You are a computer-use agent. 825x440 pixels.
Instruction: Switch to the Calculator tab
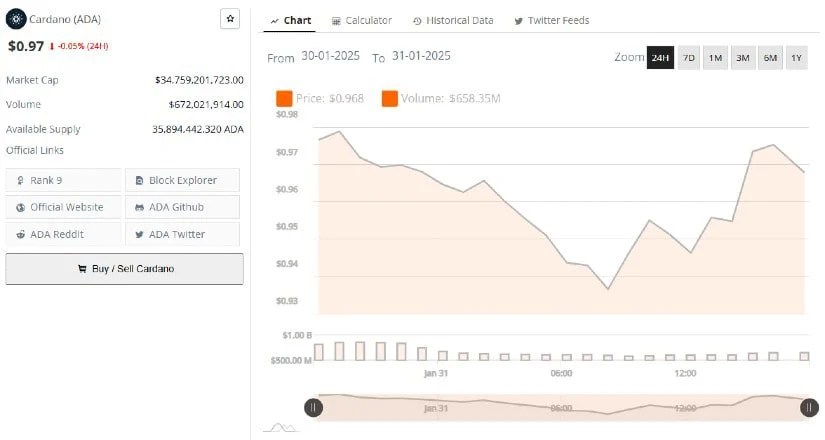[x=361, y=20]
